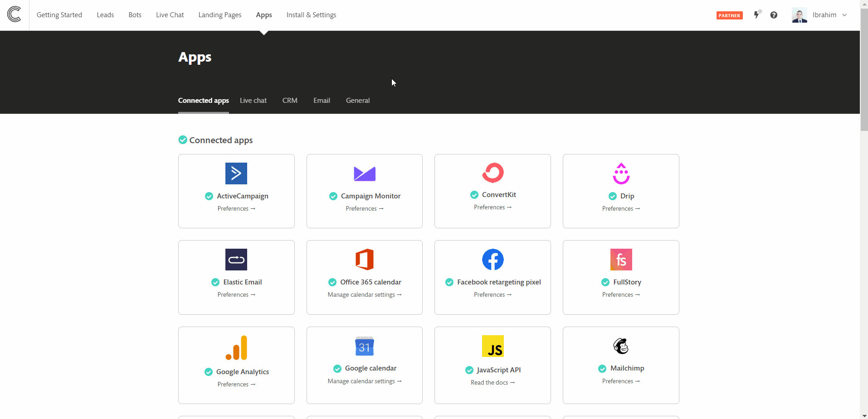Click the Elastic Email logo icon
The image size is (868, 419).
[x=236, y=260]
